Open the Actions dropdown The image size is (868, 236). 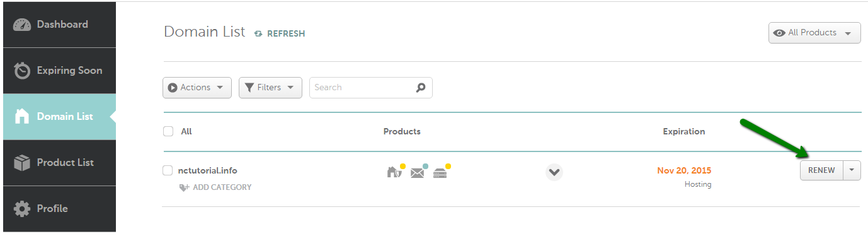point(197,88)
